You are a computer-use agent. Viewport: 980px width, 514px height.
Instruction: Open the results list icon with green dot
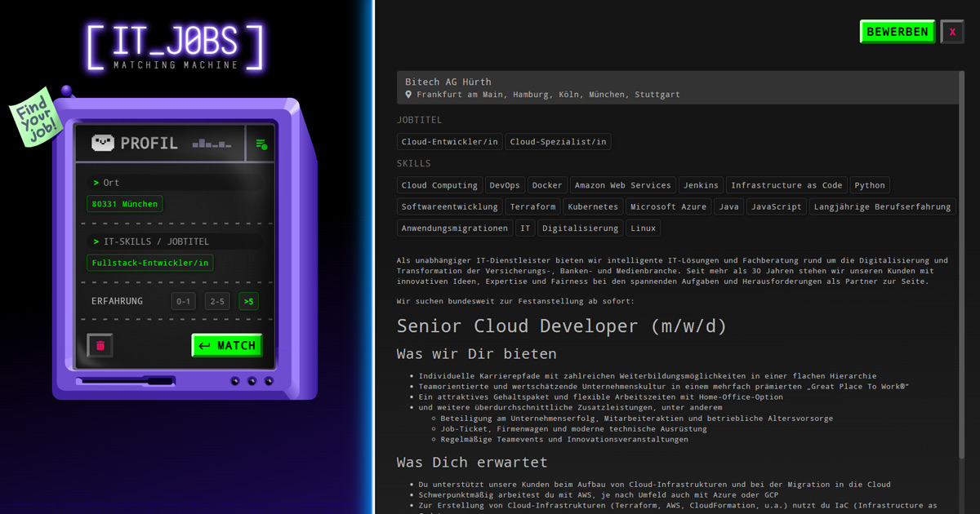261,144
